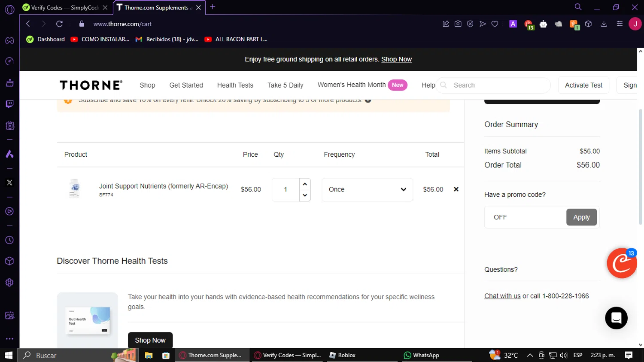The height and width of the screenshot is (362, 644).
Task: Open X Twitter in the sidebar
Action: [x=9, y=183]
